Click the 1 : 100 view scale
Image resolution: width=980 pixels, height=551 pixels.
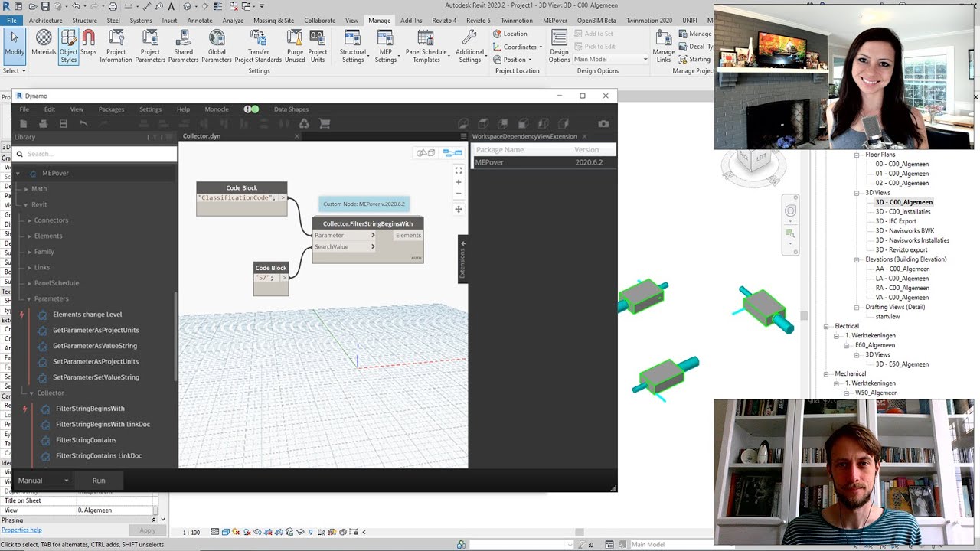click(191, 532)
